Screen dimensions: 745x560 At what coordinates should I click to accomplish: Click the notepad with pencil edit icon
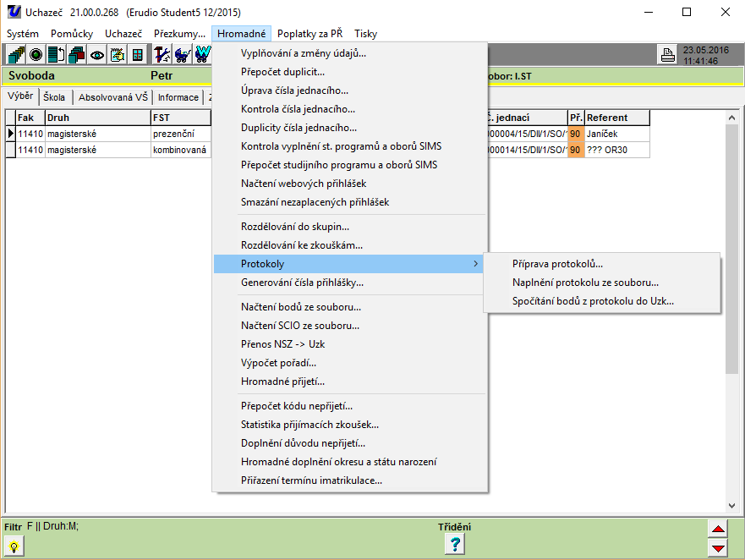point(118,55)
